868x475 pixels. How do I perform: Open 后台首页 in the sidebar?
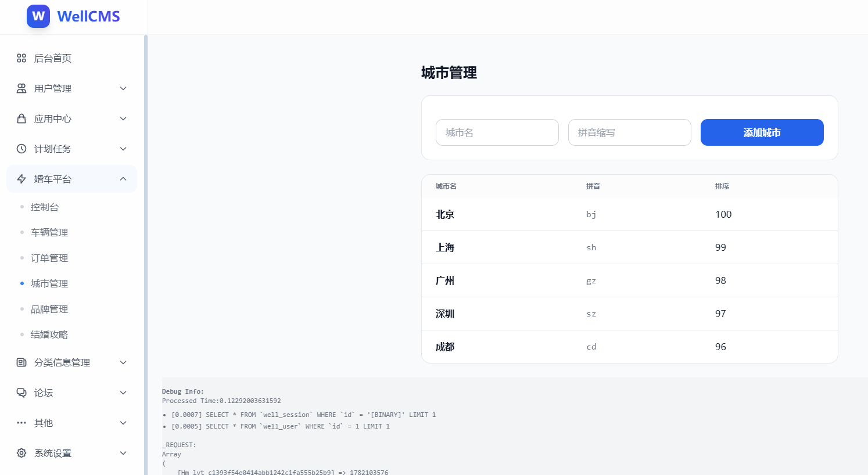[71, 58]
